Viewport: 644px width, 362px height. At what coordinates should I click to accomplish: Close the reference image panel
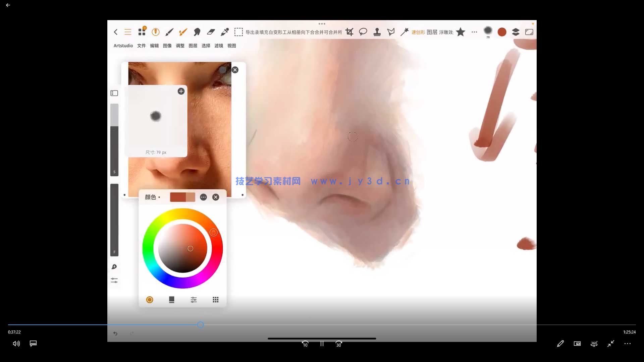click(235, 70)
